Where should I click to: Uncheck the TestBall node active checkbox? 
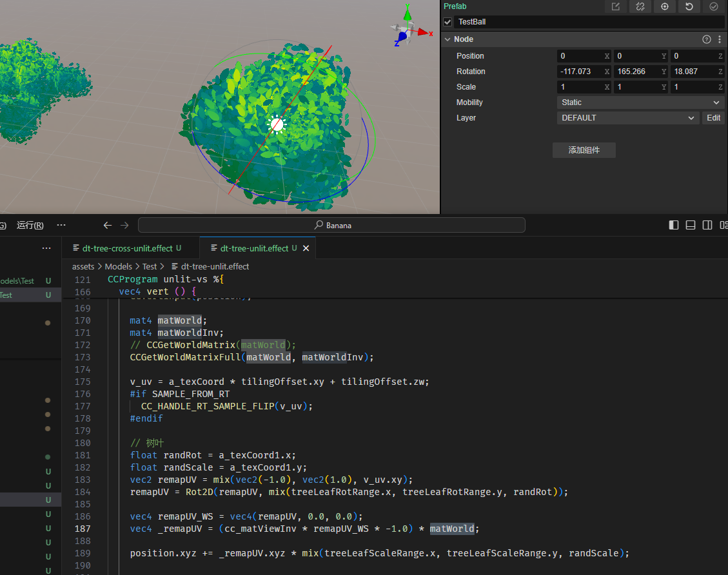point(448,22)
